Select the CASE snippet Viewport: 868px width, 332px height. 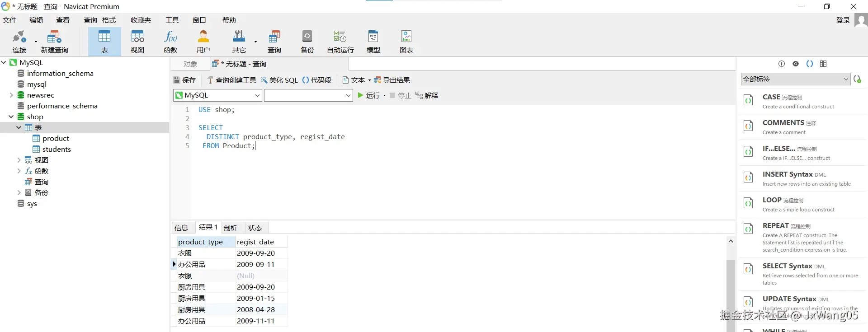(x=802, y=101)
